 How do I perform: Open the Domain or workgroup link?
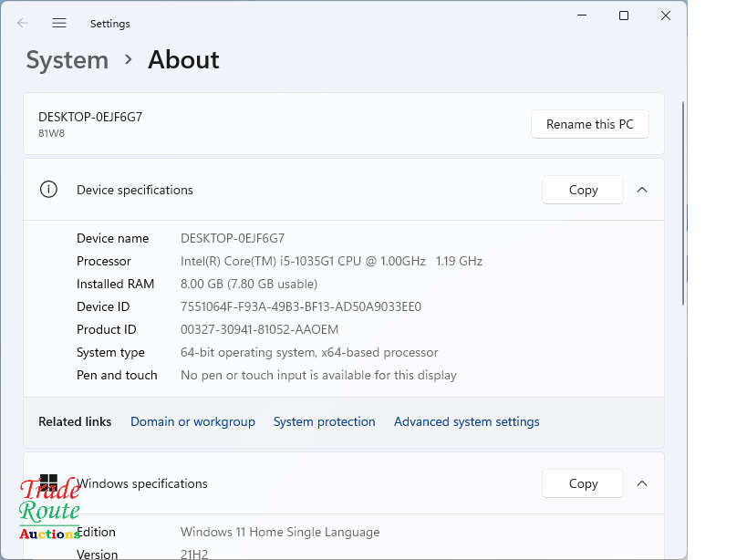192,421
